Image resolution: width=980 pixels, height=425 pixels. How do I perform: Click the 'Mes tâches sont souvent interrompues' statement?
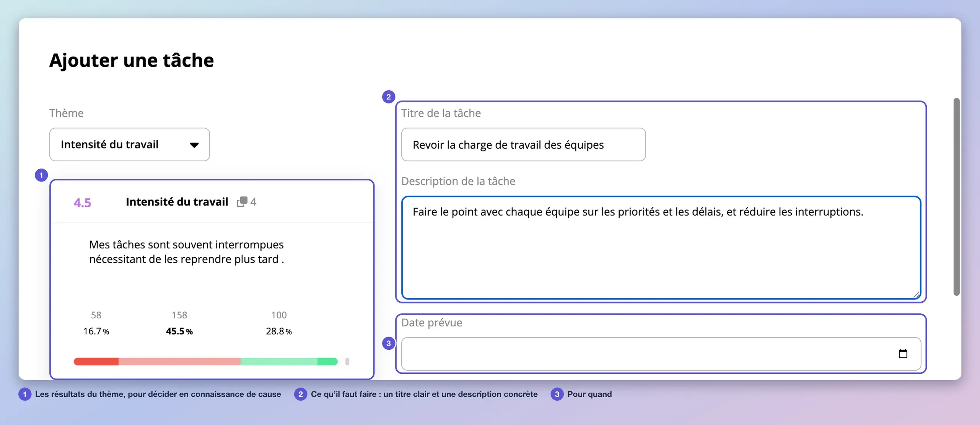pyautogui.click(x=186, y=252)
